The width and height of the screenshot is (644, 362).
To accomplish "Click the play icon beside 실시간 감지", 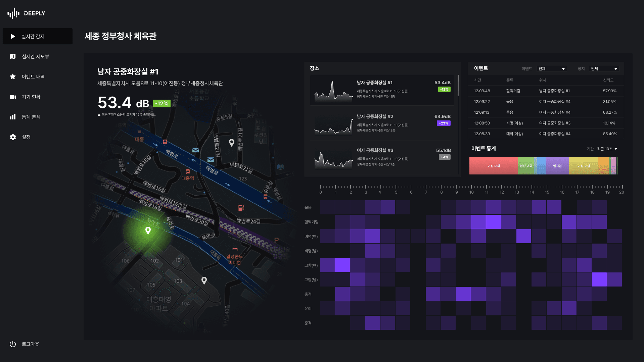I will point(13,36).
